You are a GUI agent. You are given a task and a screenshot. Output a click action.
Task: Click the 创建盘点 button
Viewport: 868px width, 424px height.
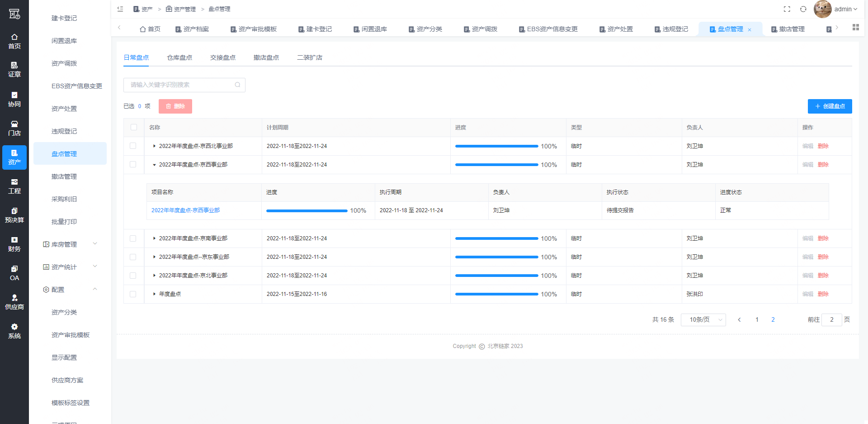[x=830, y=106]
